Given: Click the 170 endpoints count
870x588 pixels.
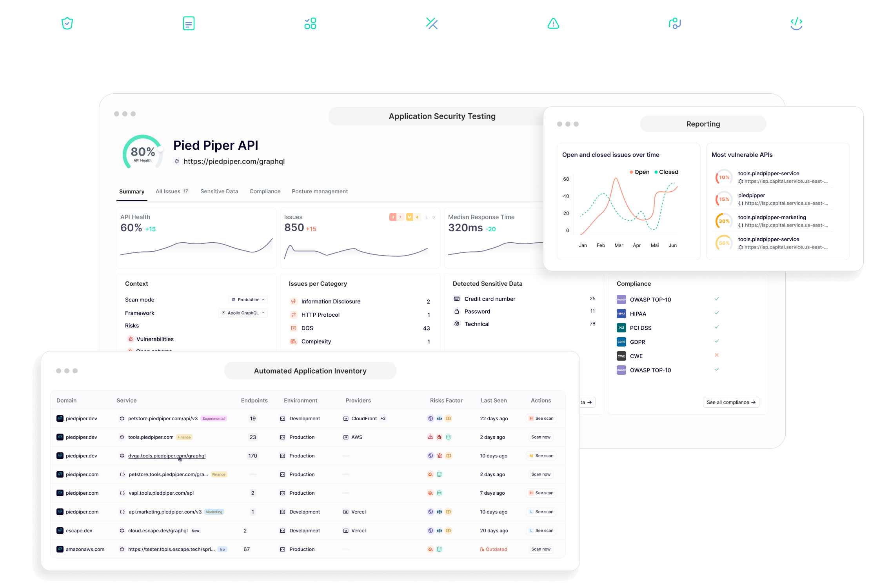Looking at the screenshot, I should point(252,456).
